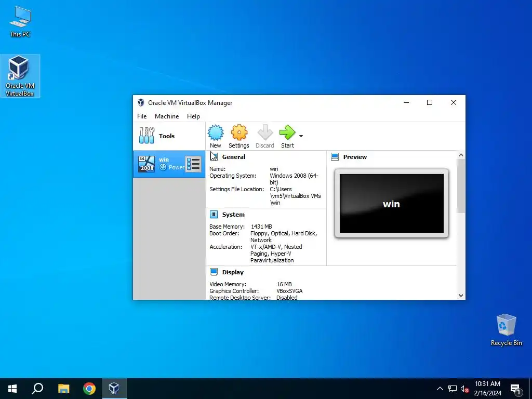Screen dimensions: 532x399
Task: Open the Help menu
Action: coord(193,116)
